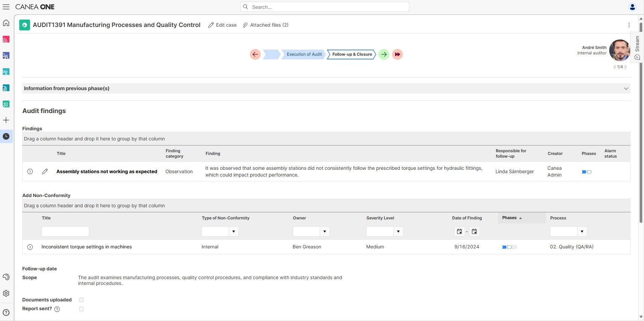
Task: Select the clock history icon in sidebar
Action: tap(6, 136)
